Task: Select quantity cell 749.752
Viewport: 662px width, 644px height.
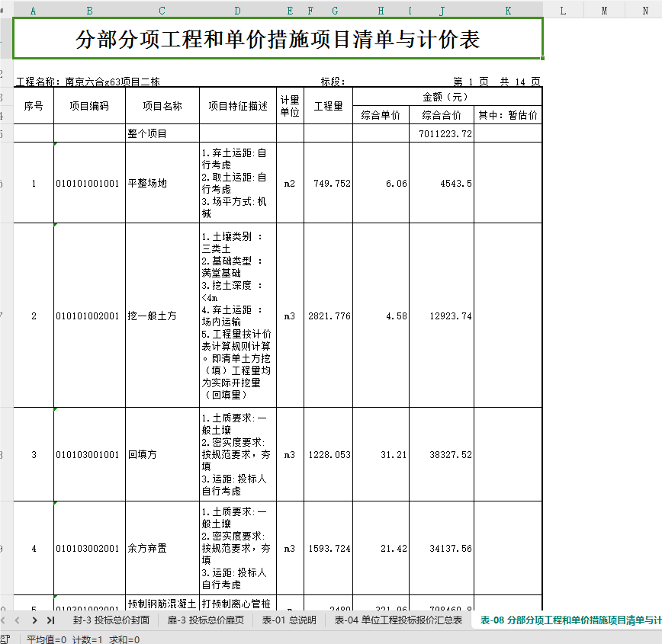Action: coord(329,183)
